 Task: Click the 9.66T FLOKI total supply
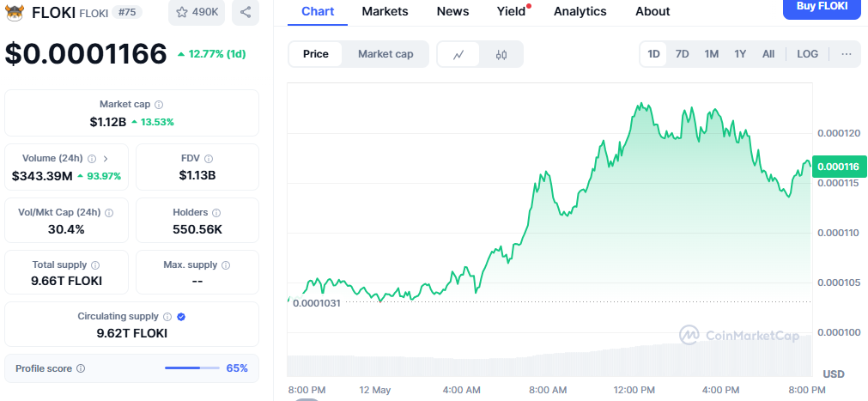tap(66, 281)
